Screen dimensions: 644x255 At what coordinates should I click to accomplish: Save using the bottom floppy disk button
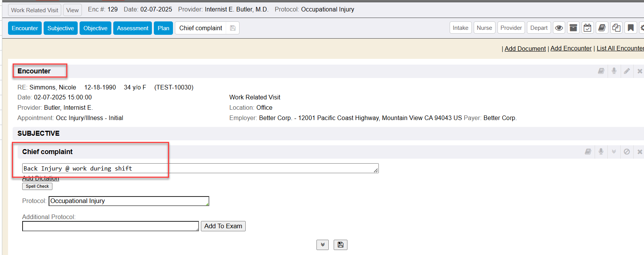pyautogui.click(x=340, y=245)
